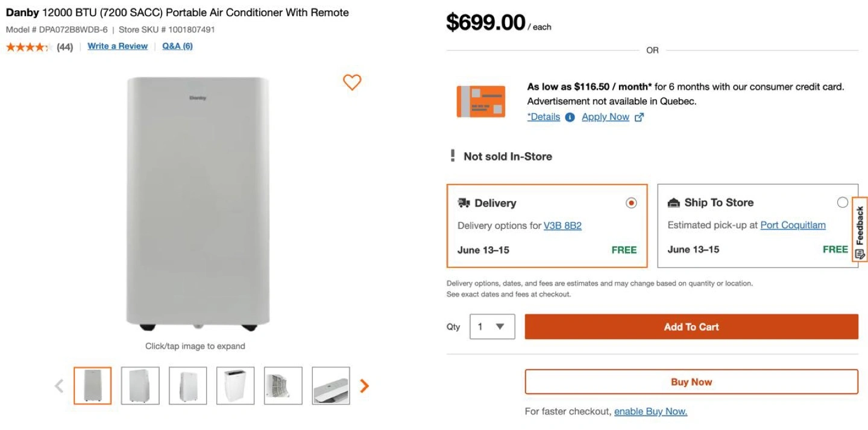Click the Details info circle icon
Image resolution: width=868 pixels, height=430 pixels.
coord(570,117)
